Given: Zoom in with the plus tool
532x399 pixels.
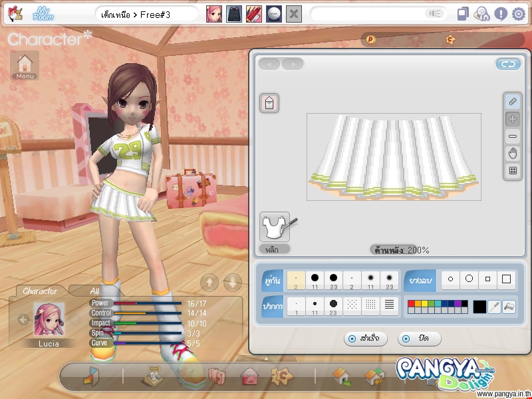Looking at the screenshot, I should pos(513,119).
